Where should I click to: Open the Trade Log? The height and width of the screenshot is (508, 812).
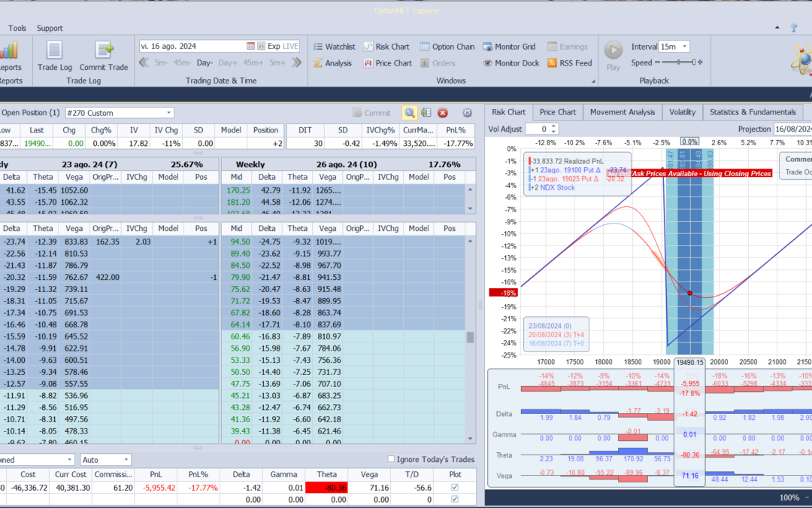tap(54, 56)
